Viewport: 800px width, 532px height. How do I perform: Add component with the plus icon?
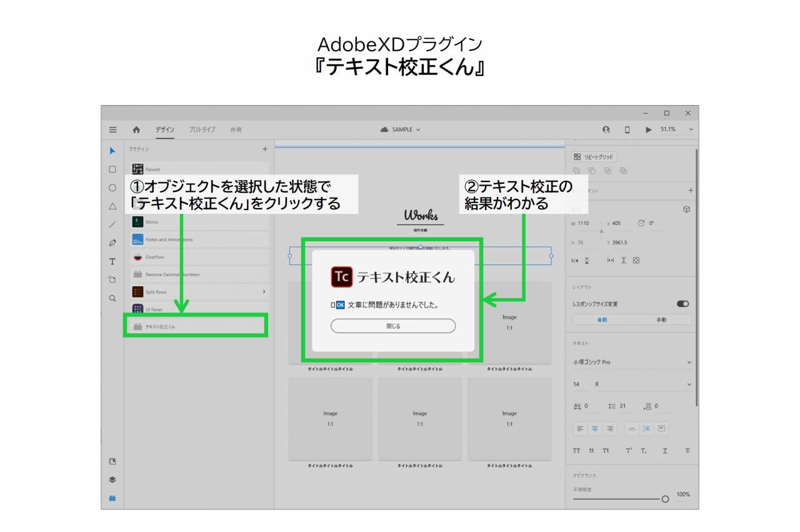[690, 191]
